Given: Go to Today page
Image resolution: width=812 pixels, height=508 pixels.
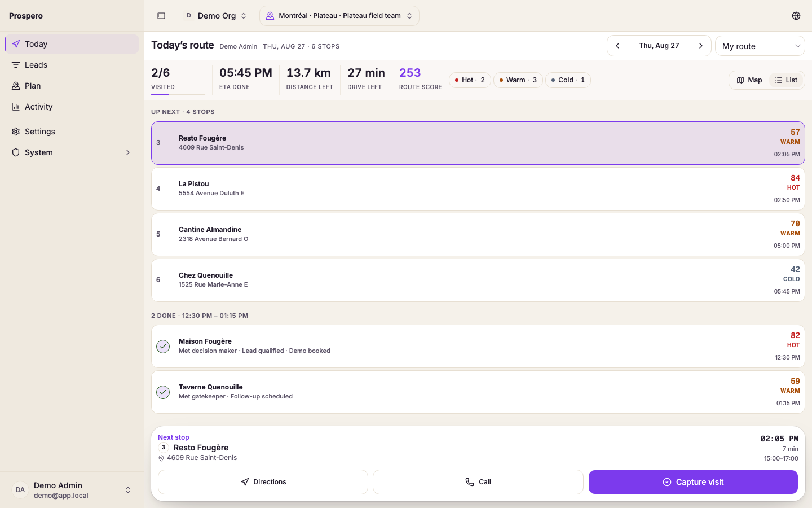Looking at the screenshot, I should point(72,44).
